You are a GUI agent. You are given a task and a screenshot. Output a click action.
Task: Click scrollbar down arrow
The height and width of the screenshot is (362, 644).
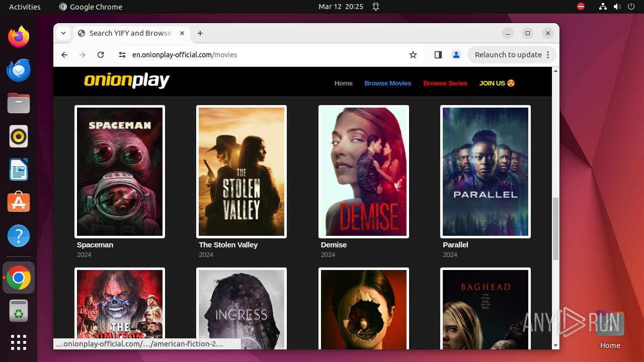(x=555, y=345)
